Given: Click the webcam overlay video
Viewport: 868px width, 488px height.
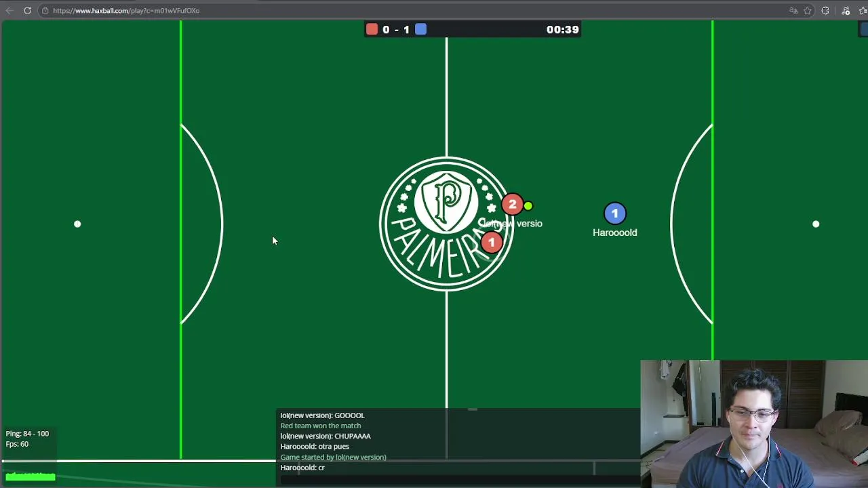Looking at the screenshot, I should pos(754,424).
